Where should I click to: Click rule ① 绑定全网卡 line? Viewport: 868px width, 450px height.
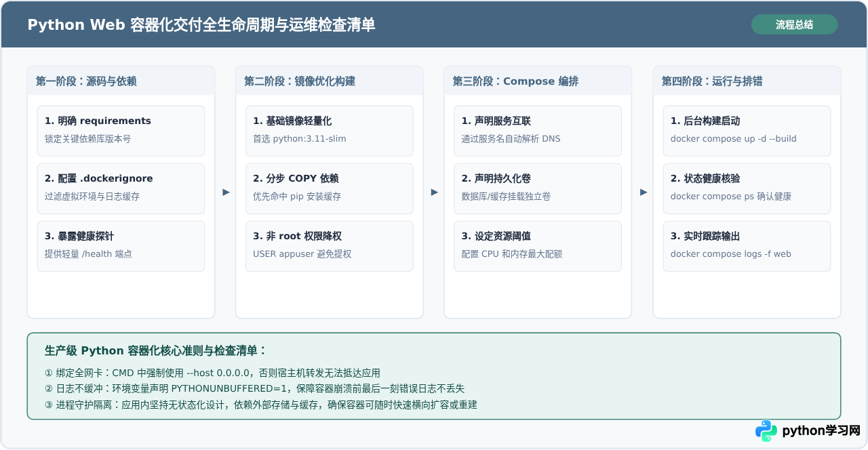click(x=212, y=373)
